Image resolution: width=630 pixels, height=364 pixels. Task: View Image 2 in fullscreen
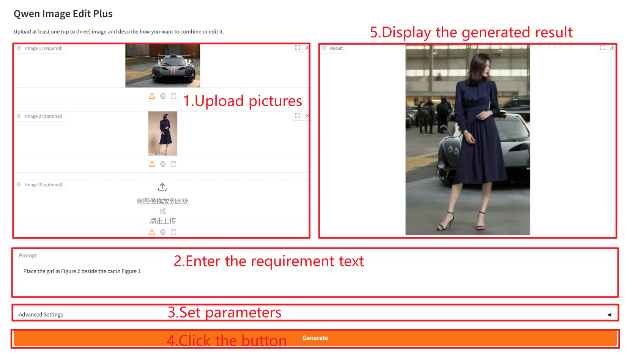298,116
